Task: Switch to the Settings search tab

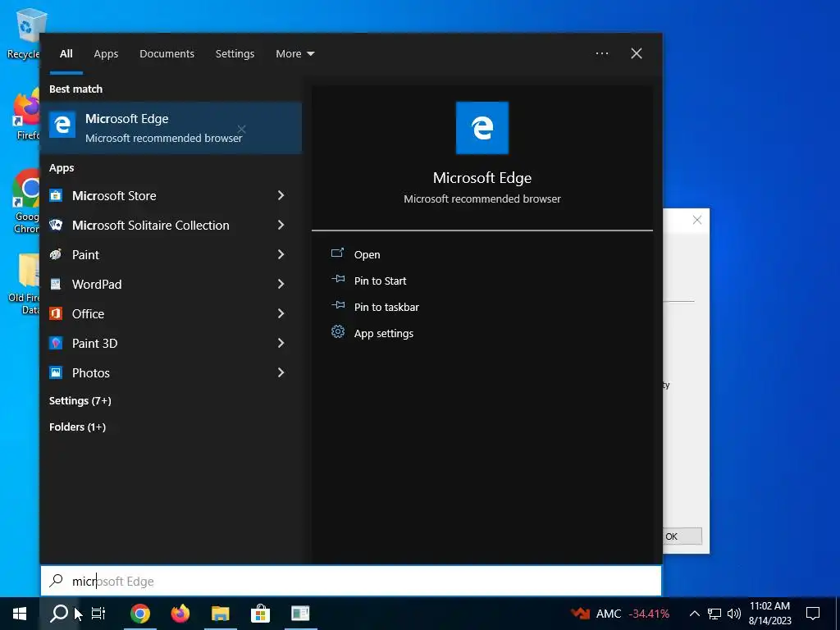Action: (235, 53)
